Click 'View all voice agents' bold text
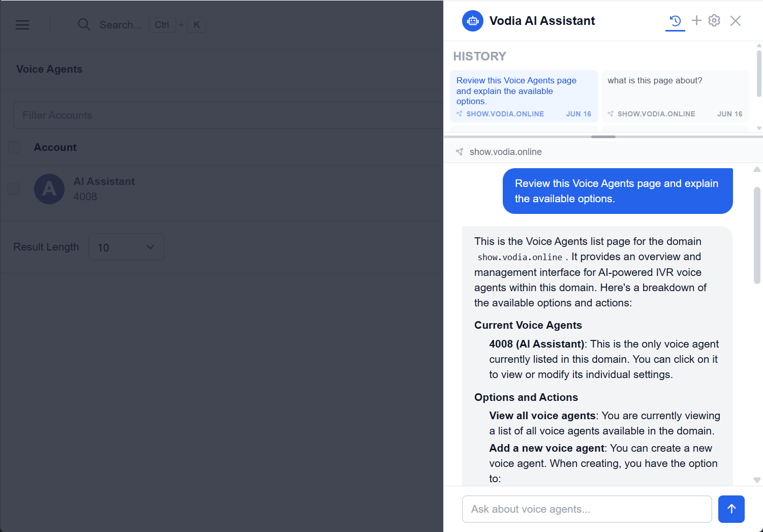 tap(542, 416)
